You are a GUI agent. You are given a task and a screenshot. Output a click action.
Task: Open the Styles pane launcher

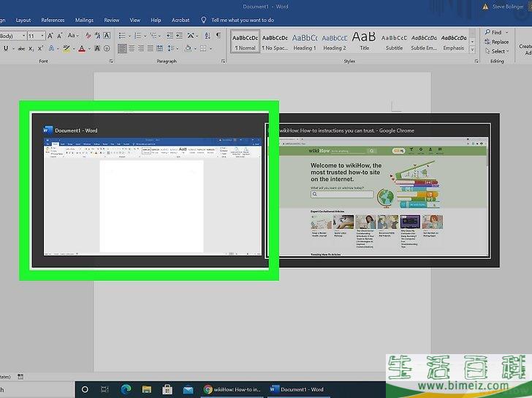point(476,61)
